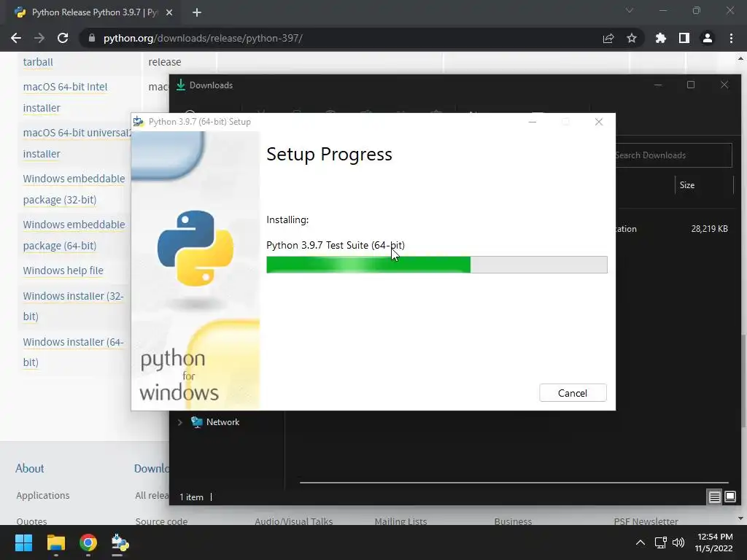
Task: Share this page icon in address bar
Action: point(608,38)
